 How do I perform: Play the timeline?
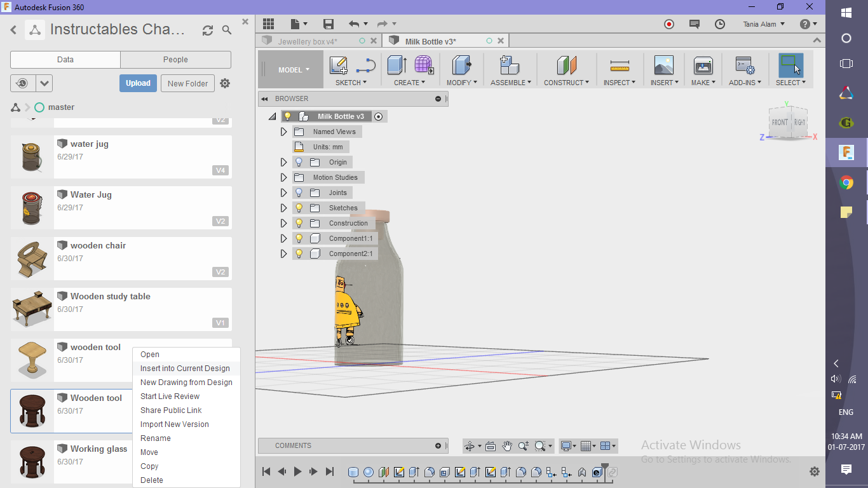tap(298, 471)
